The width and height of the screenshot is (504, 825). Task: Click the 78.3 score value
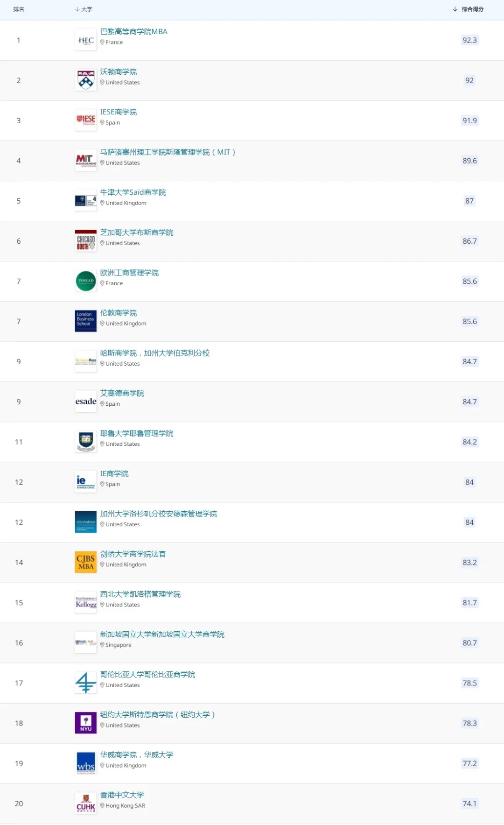pos(469,723)
